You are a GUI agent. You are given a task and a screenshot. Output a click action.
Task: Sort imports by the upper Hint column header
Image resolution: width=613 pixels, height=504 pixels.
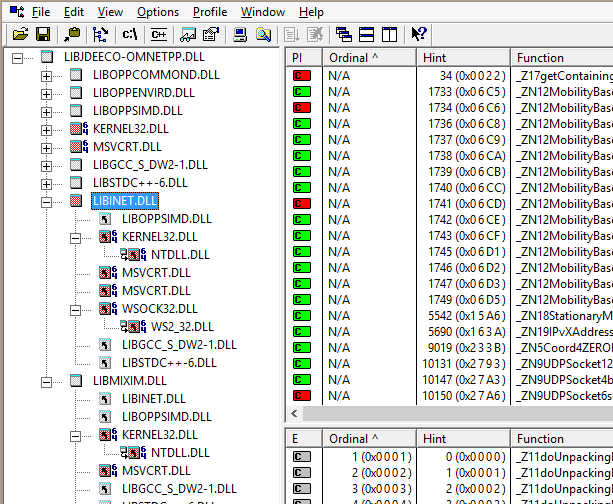pyautogui.click(x=464, y=58)
